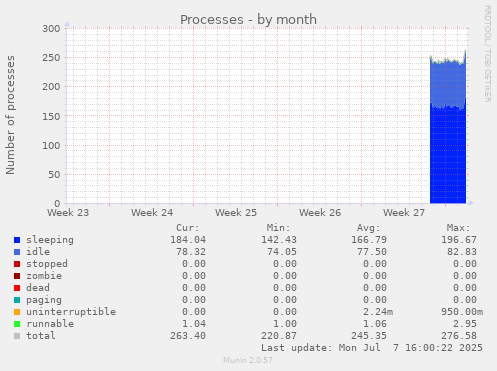Click the 'Number of processes' axis label
Screen dimensions: 497x371
click(10, 115)
